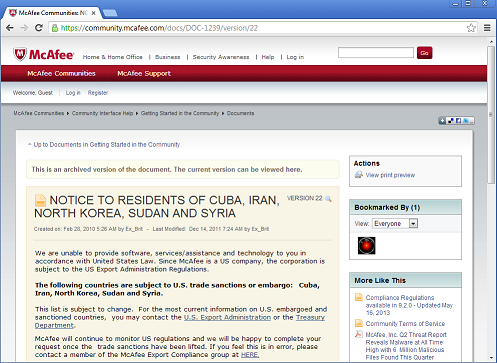Open a new browser tab
Screen dimensions: 497x363
tap(110, 13)
